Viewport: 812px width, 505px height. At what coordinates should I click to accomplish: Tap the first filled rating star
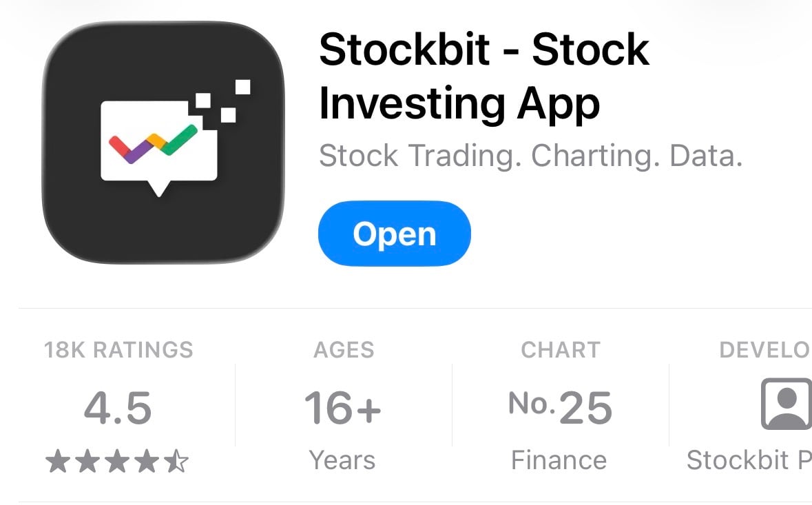click(58, 462)
